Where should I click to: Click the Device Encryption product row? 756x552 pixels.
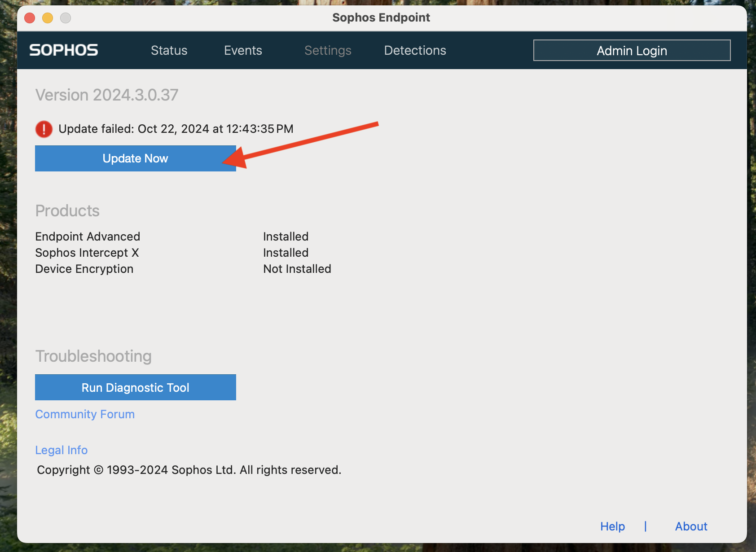pos(183,269)
